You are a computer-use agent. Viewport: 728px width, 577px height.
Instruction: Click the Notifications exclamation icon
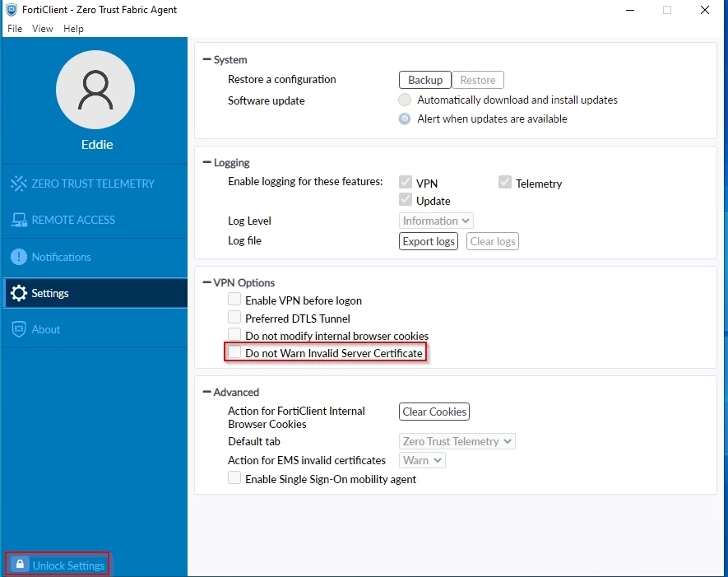(19, 257)
